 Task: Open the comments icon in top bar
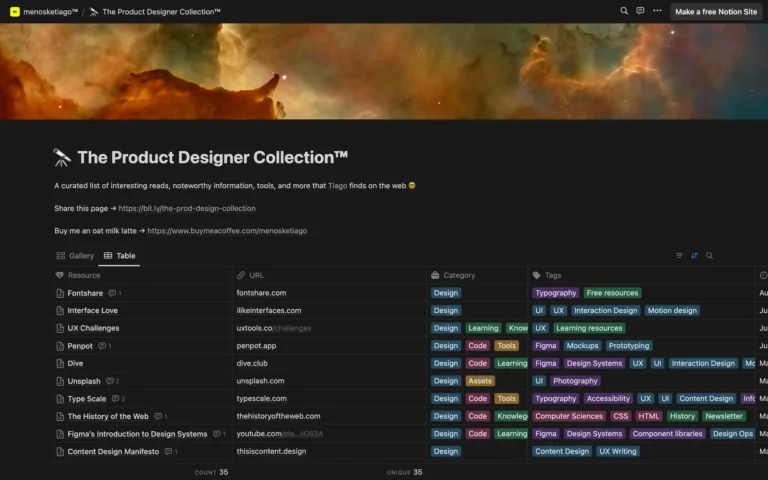pyautogui.click(x=640, y=11)
